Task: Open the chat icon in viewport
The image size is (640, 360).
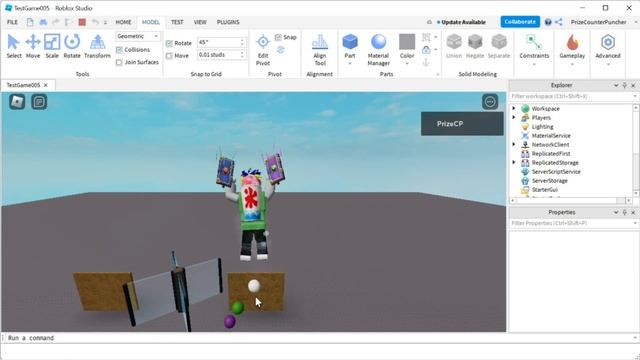Action: 39,102
